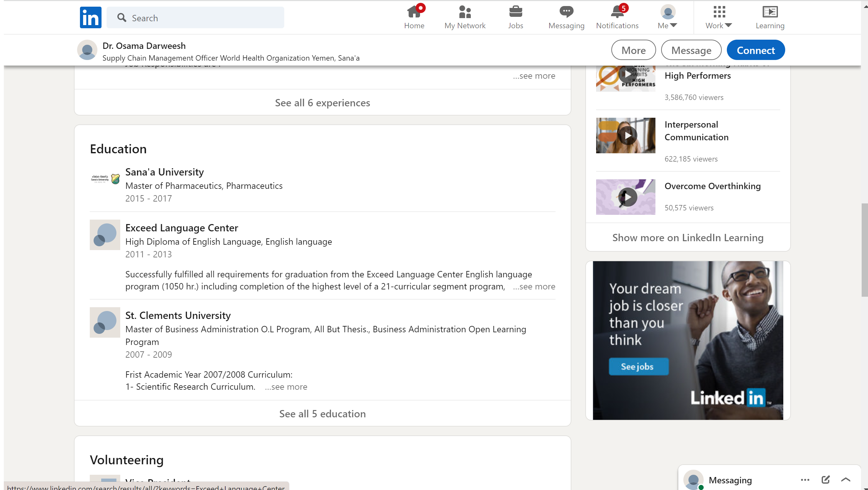868x490 pixels.
Task: Click the LinkedIn logo icon
Action: point(90,17)
